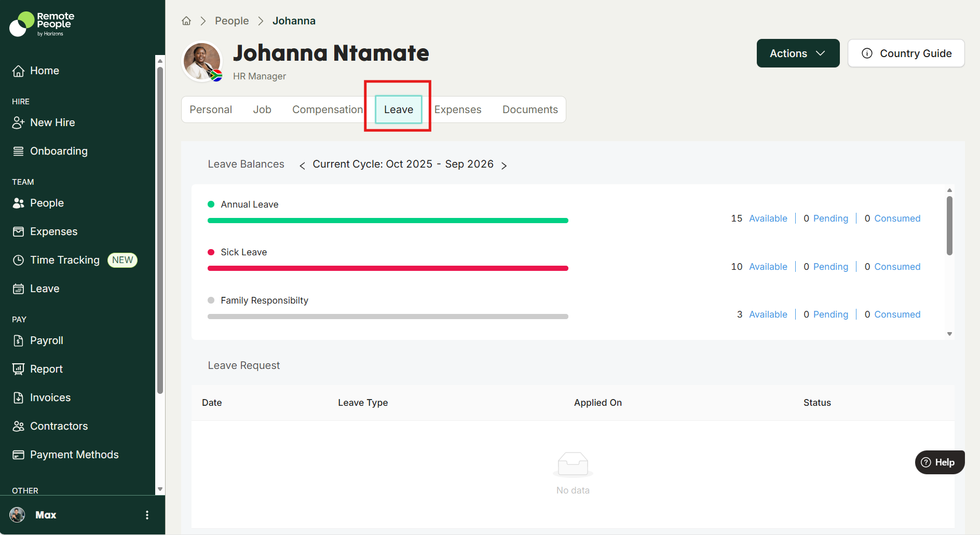The image size is (980, 535).
Task: Click the Applied On column header
Action: [597, 403]
